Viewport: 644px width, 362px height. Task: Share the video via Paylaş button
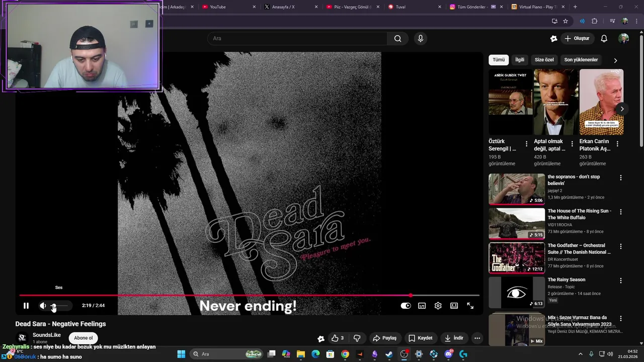point(384,338)
